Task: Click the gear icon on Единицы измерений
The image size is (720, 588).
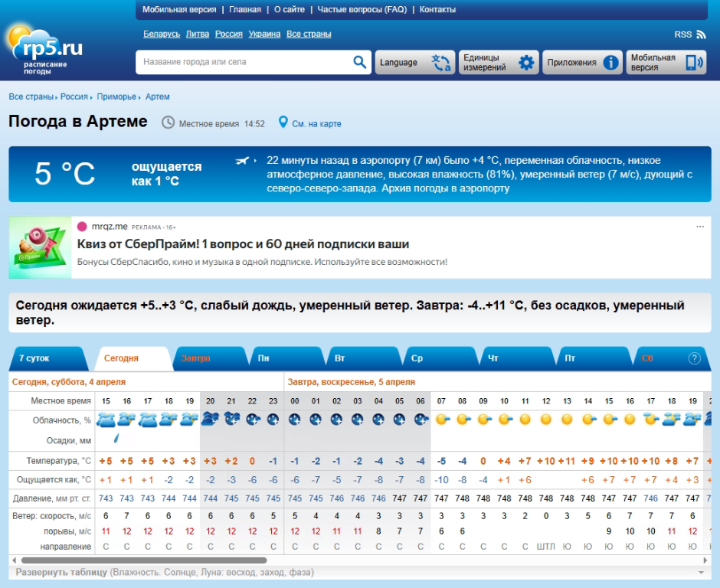Action: 525,61
